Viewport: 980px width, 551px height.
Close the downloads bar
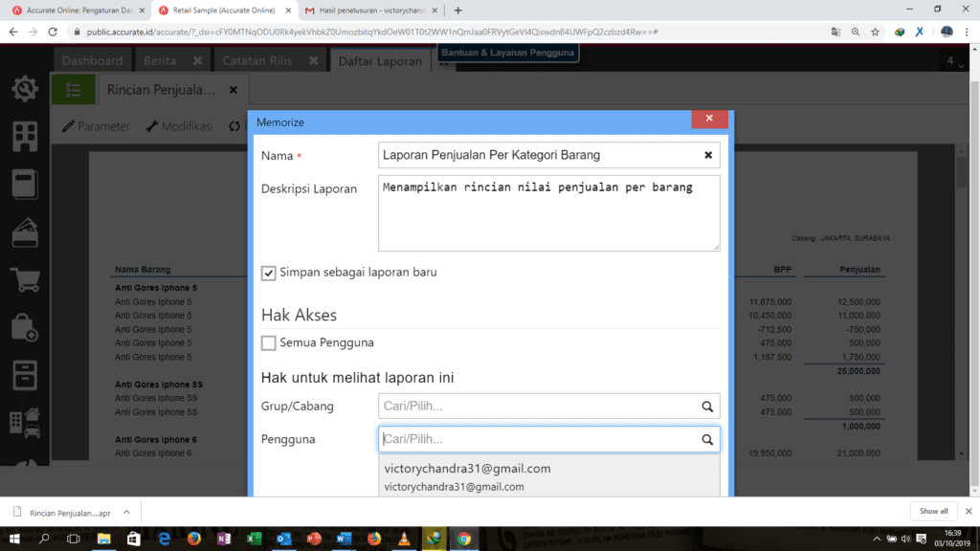(x=969, y=511)
